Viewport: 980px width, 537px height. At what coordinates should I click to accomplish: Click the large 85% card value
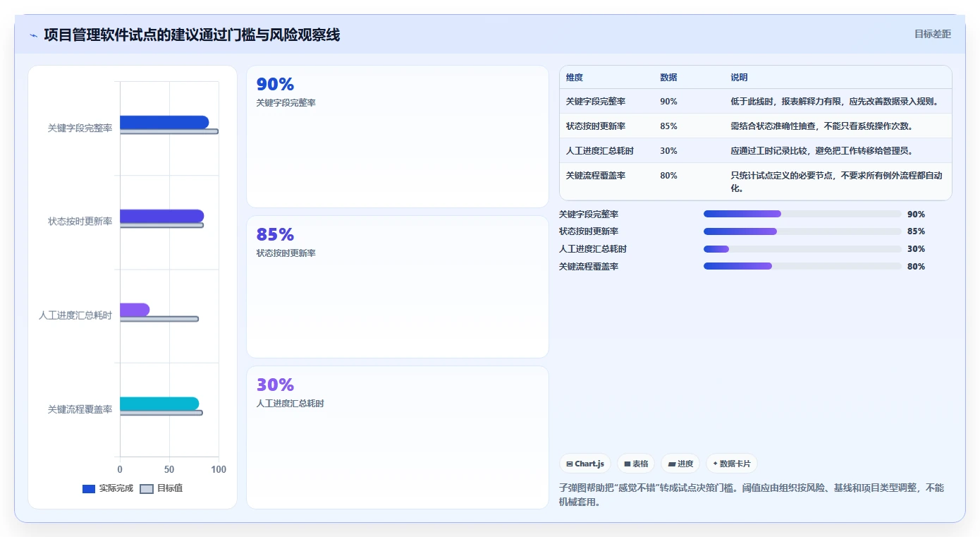[x=275, y=235]
